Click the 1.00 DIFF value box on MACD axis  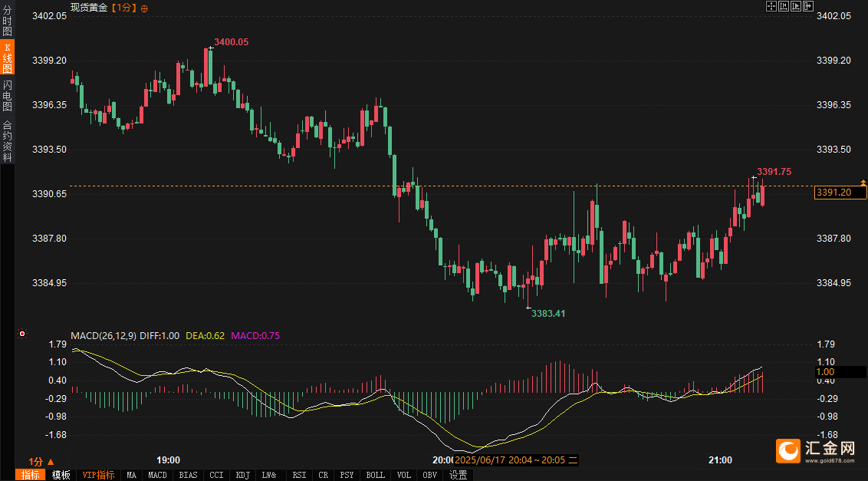(x=840, y=372)
